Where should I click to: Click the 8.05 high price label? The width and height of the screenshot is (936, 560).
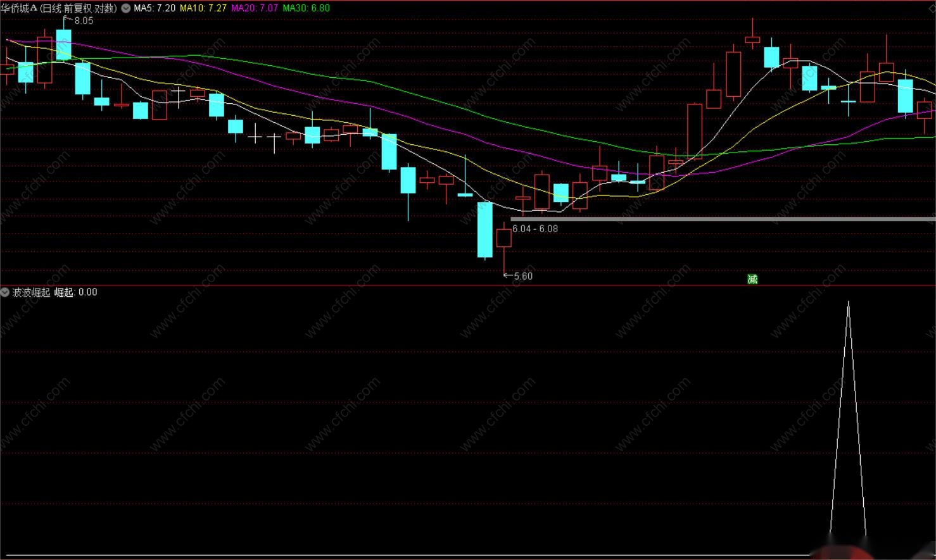(x=84, y=21)
